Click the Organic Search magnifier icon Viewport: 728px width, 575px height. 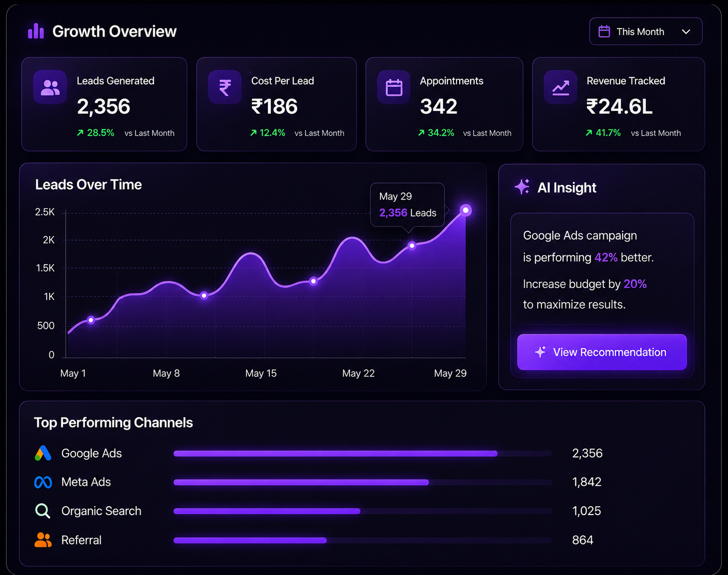(x=43, y=511)
